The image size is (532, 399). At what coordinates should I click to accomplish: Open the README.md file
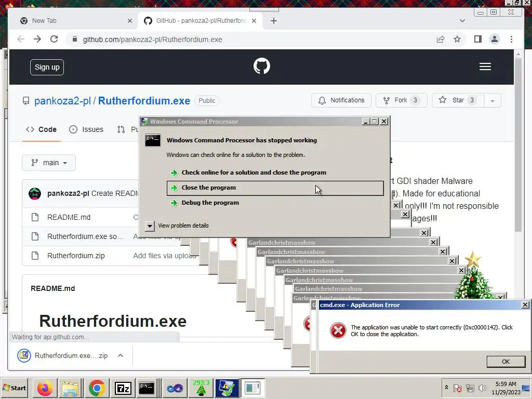pyautogui.click(x=69, y=217)
